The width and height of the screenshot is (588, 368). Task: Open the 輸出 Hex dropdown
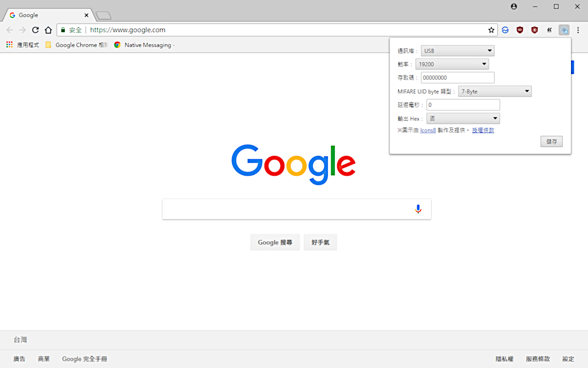coord(463,118)
